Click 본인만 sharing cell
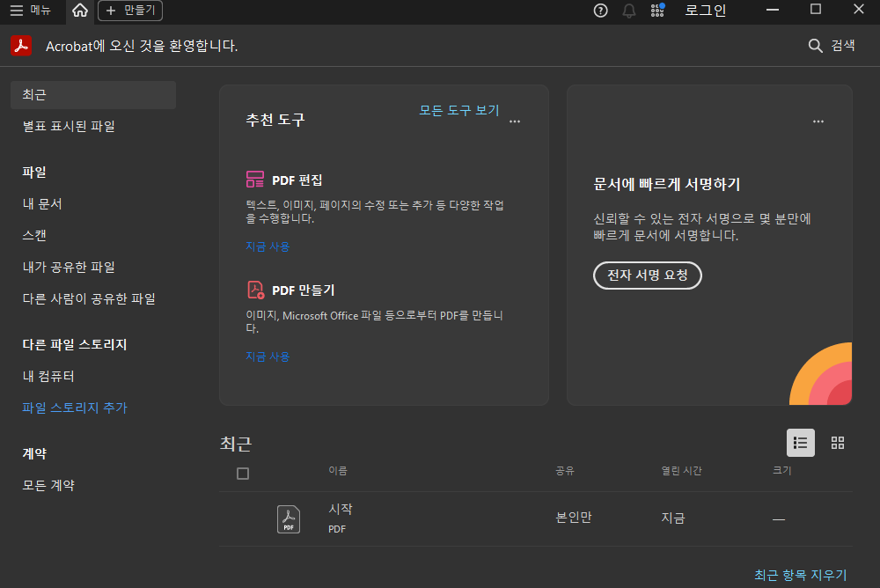The height and width of the screenshot is (588, 880). [574, 518]
